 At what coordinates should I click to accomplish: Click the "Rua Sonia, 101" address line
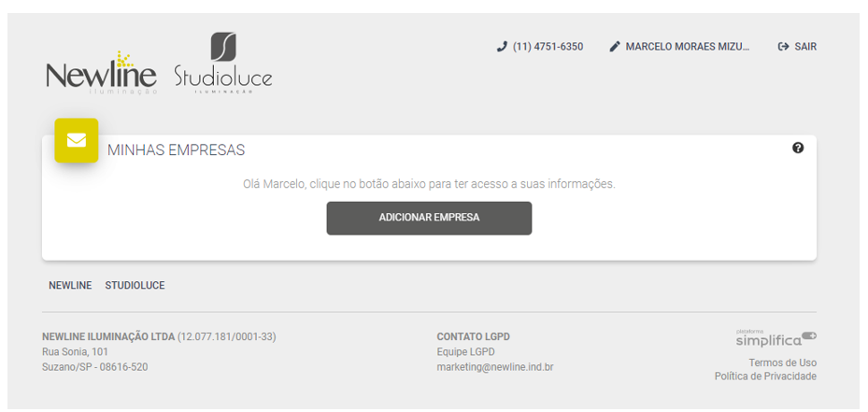pyautogui.click(x=76, y=351)
